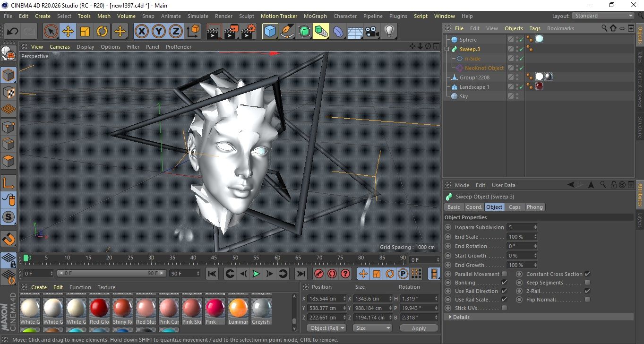Open User Data in Attributes panel
The height and width of the screenshot is (344, 644).
click(504, 185)
